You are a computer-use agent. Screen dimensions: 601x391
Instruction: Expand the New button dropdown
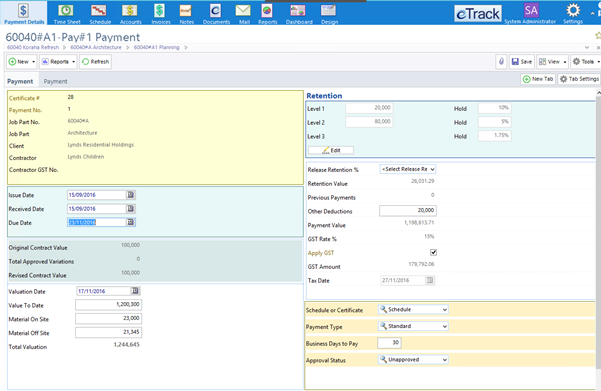coord(33,62)
